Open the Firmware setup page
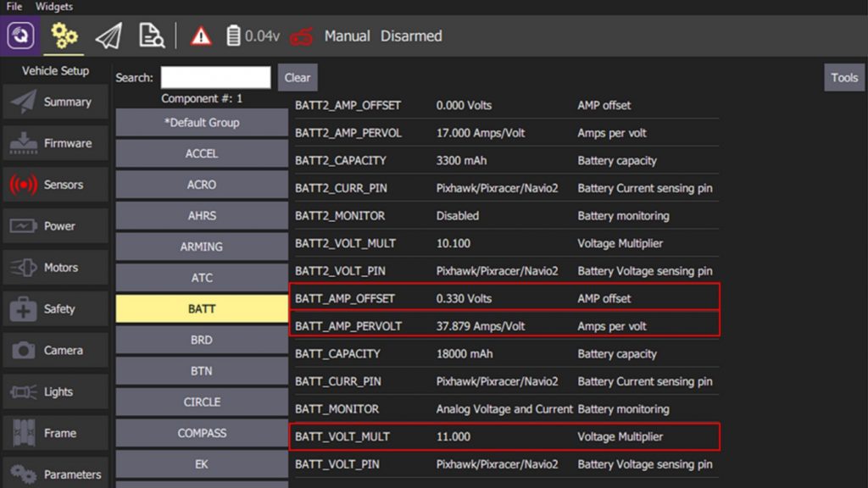 point(55,143)
